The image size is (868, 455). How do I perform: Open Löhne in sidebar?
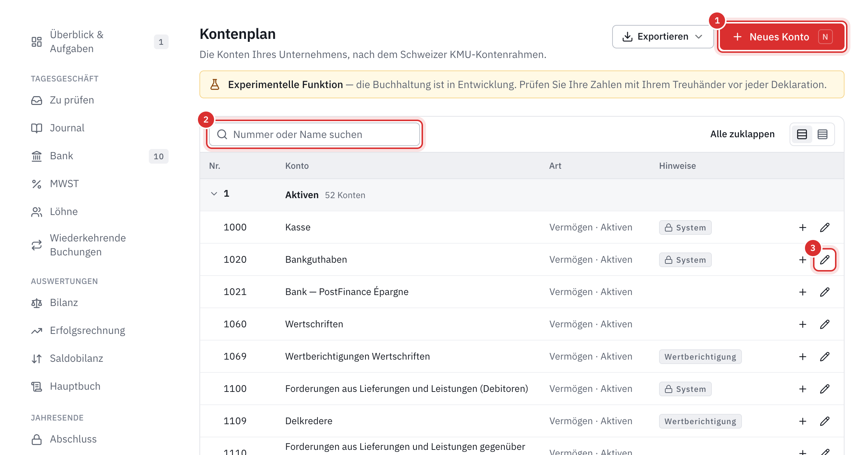[100, 212]
